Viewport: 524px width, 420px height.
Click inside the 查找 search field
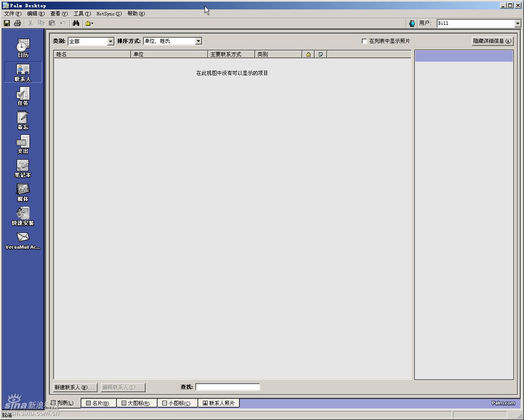pos(228,387)
